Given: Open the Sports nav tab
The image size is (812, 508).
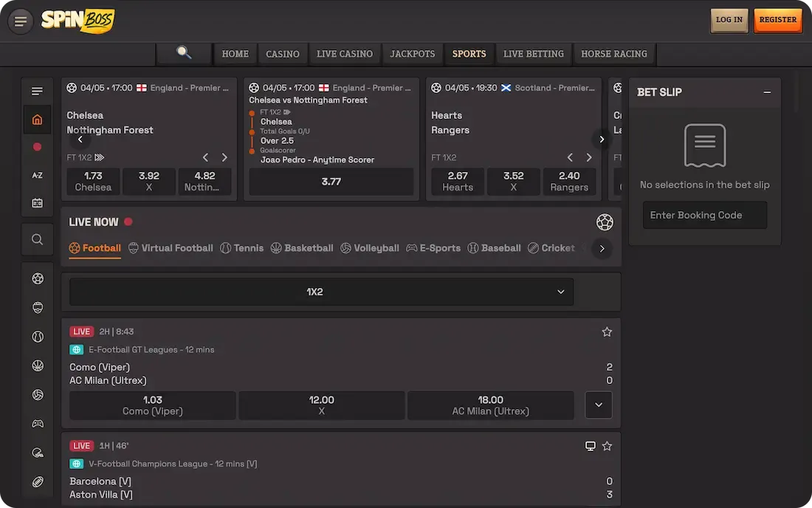Looking at the screenshot, I should point(469,54).
